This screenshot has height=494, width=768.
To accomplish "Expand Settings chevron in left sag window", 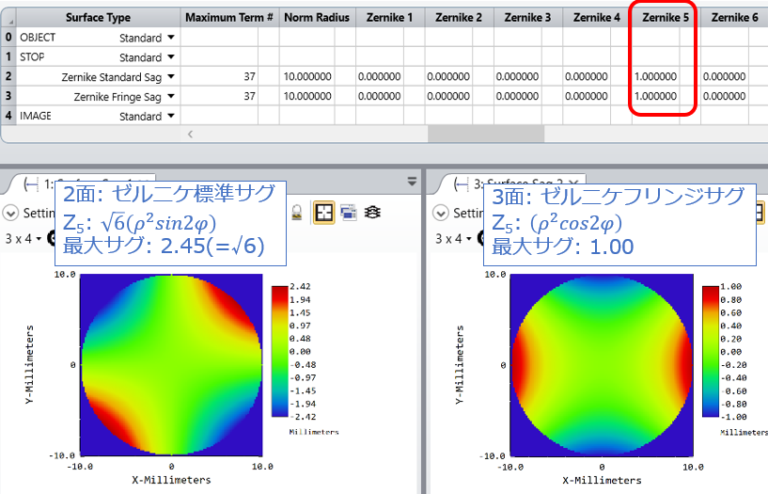I will pyautogui.click(x=12, y=212).
